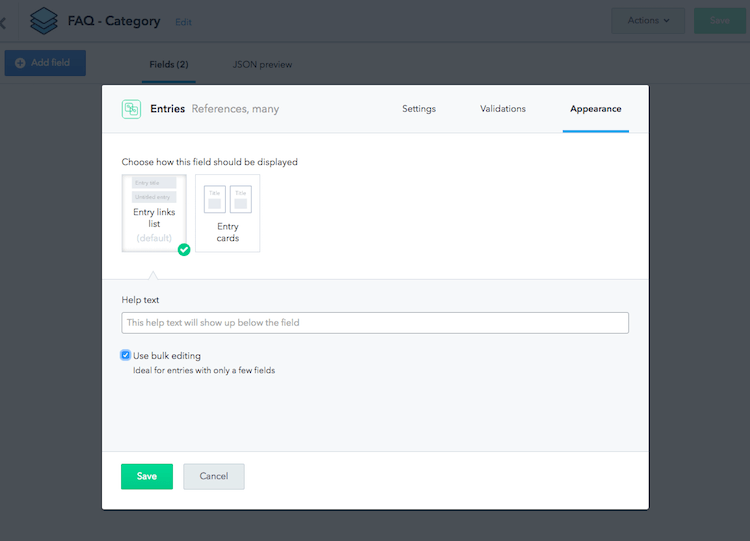Image resolution: width=750 pixels, height=541 pixels.
Task: Click the green selected checkmark badge
Action: click(184, 250)
